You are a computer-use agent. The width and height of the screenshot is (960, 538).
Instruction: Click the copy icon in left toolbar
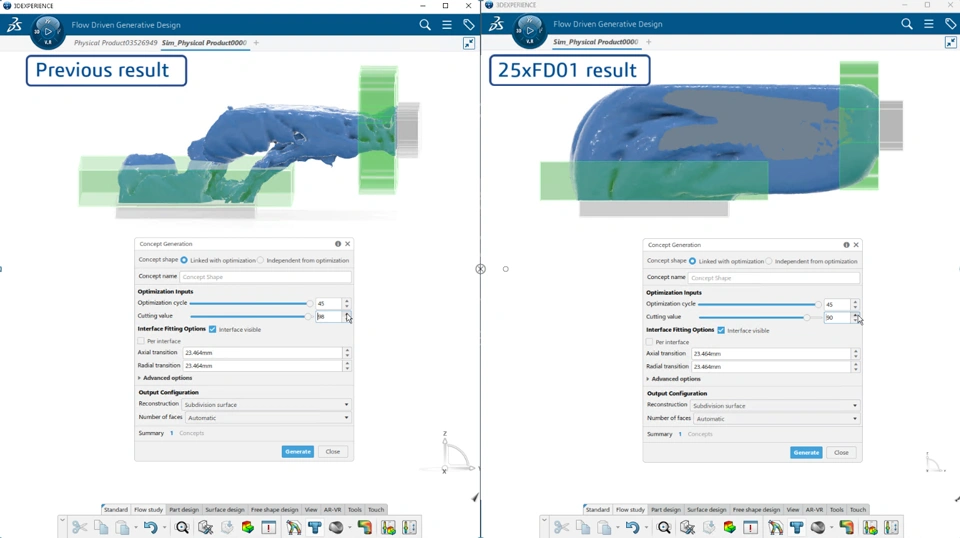[x=101, y=527]
